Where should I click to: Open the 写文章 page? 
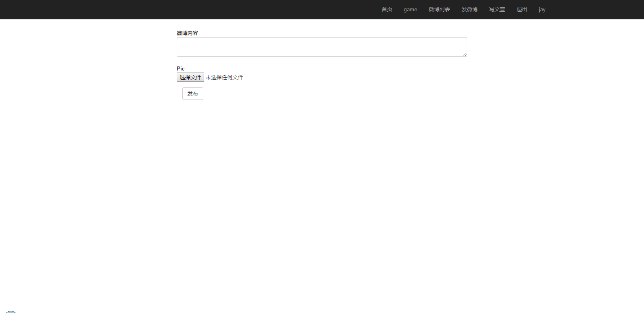point(497,9)
